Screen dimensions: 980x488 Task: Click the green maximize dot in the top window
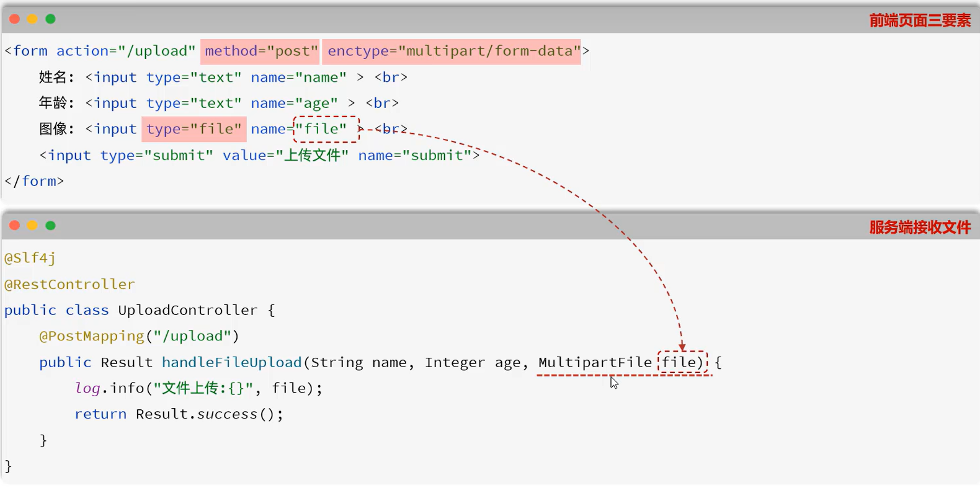51,19
